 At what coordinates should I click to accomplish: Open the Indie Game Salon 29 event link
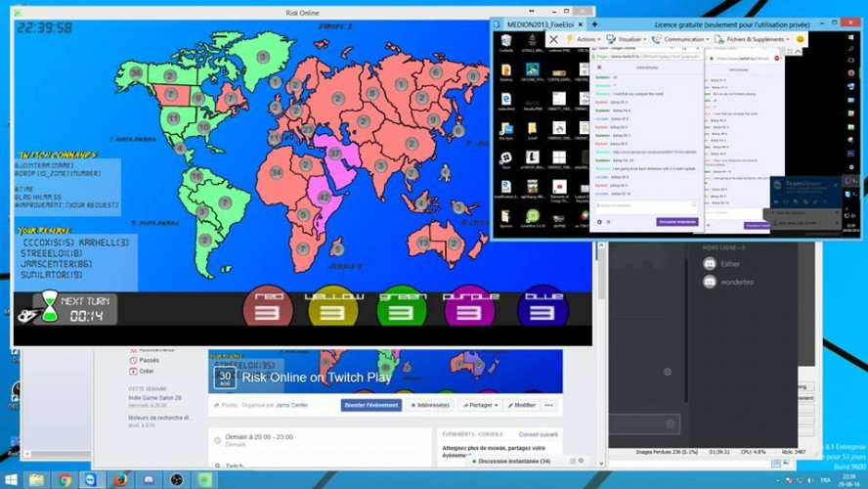pos(154,398)
